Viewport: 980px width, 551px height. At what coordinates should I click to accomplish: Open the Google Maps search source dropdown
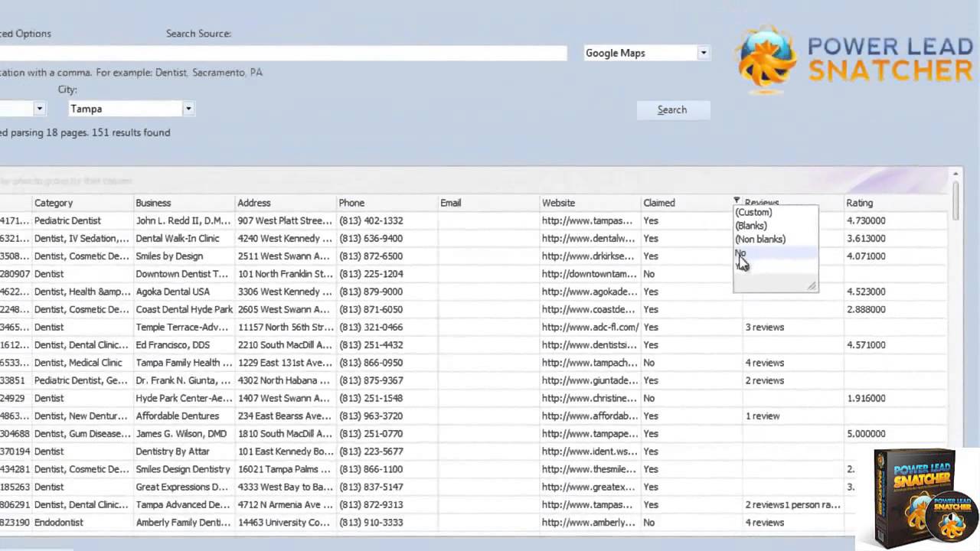tap(703, 53)
